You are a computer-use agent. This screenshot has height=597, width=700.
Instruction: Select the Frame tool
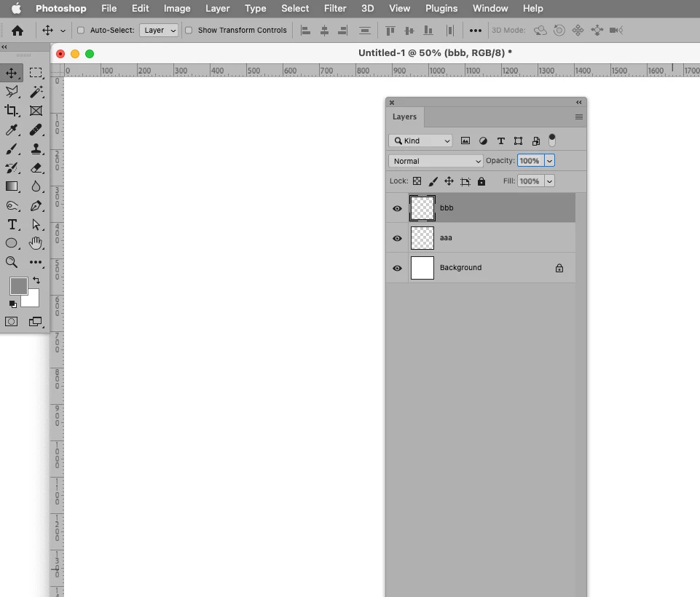tap(36, 110)
